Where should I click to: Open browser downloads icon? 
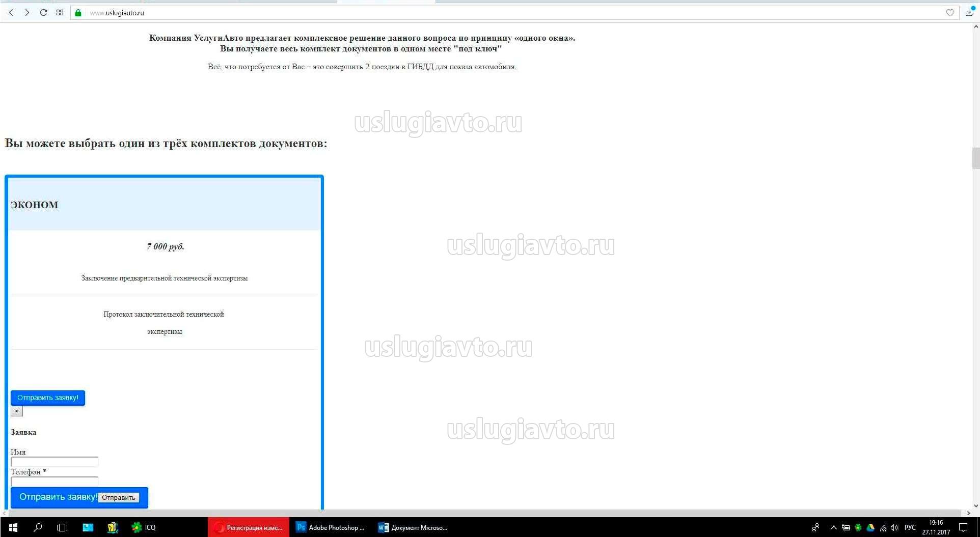pos(969,13)
